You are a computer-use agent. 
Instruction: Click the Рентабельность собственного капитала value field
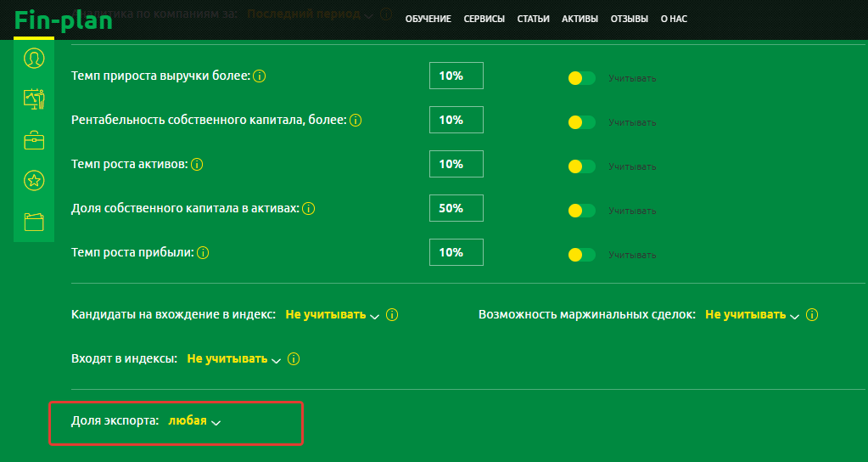pos(456,120)
